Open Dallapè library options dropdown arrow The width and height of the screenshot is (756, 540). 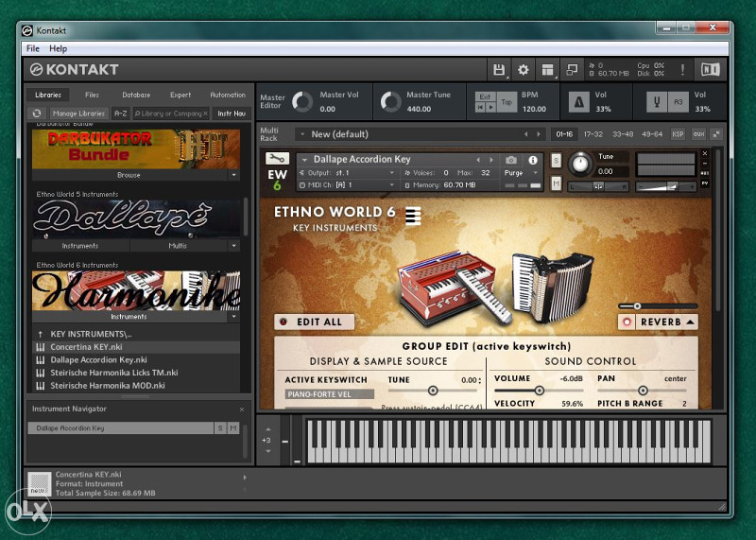233,246
